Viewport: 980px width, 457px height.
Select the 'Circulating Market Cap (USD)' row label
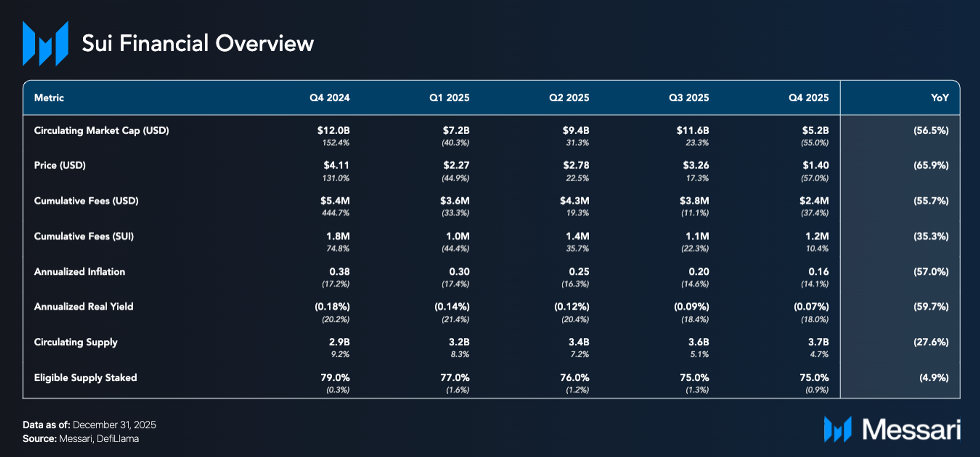coord(102,131)
